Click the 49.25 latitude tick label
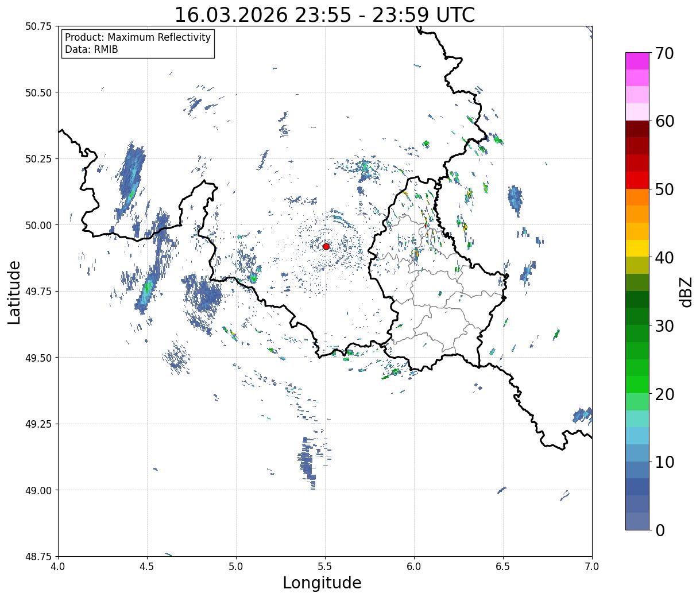The image size is (700, 597). pyautogui.click(x=38, y=424)
